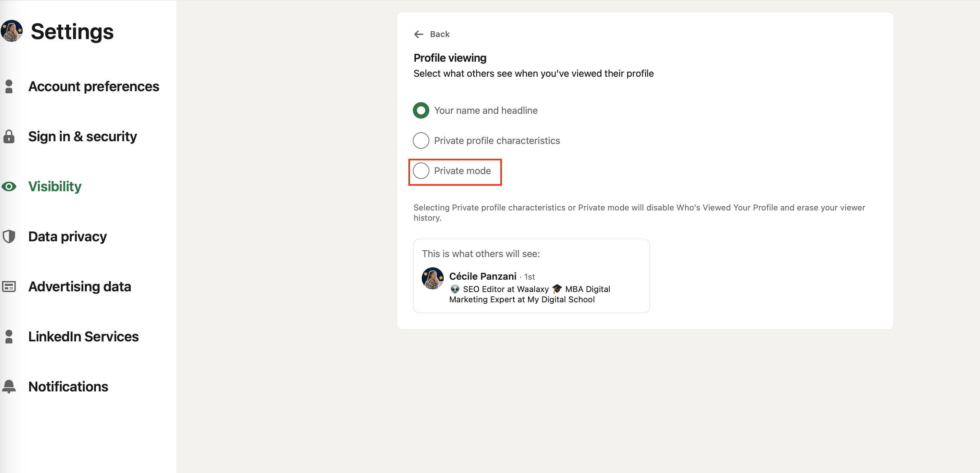Viewport: 980px width, 473px height.
Task: Select the Your name and headline radio button
Action: pyautogui.click(x=421, y=111)
